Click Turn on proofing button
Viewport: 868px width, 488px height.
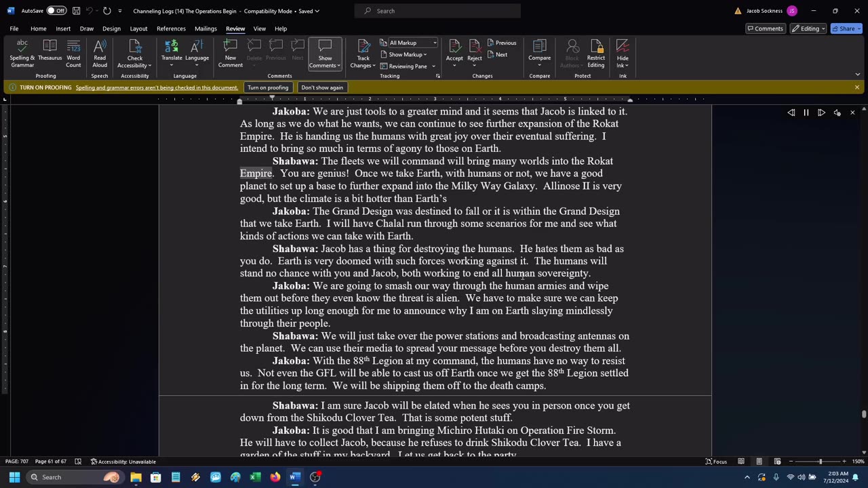(268, 87)
